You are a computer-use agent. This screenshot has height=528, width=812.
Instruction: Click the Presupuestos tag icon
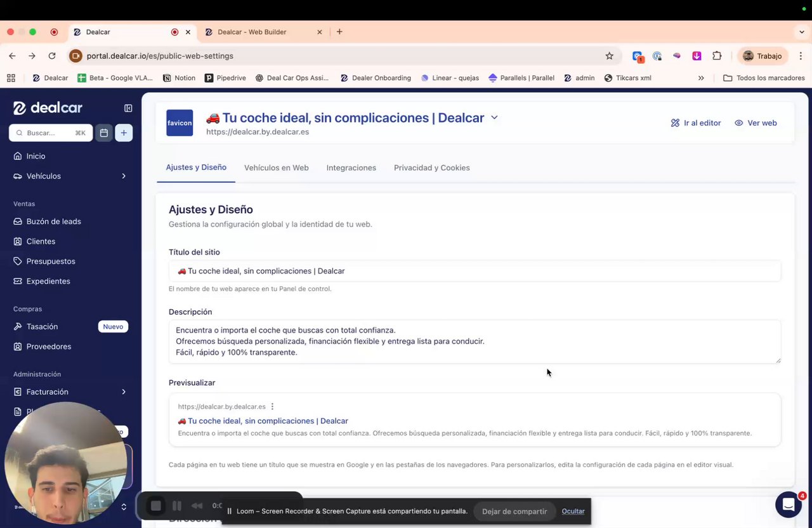(x=18, y=261)
